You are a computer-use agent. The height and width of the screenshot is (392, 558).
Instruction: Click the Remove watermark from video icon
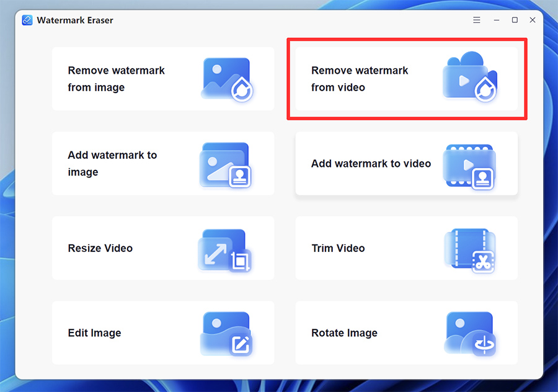tap(470, 76)
